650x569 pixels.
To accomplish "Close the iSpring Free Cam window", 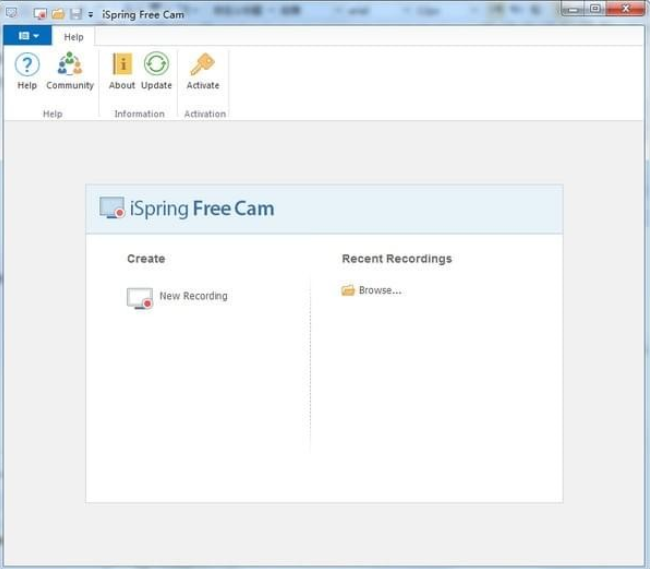I will click(626, 8).
